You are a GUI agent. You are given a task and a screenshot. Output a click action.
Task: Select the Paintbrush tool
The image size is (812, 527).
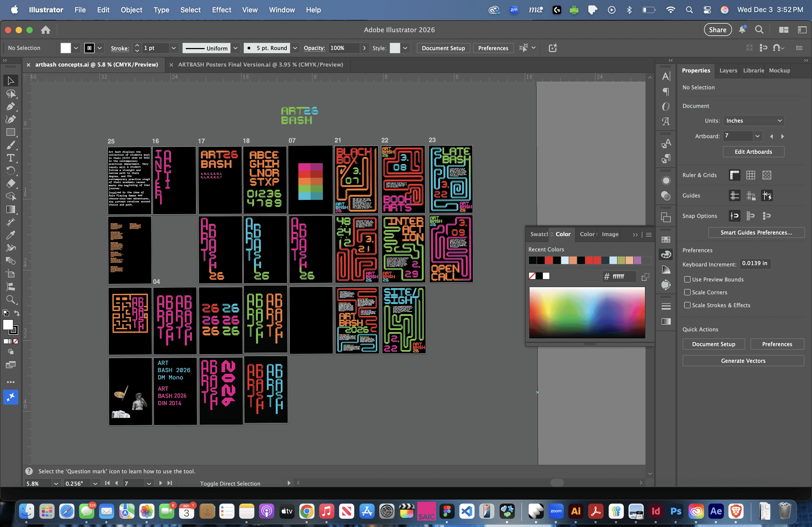pyautogui.click(x=10, y=145)
